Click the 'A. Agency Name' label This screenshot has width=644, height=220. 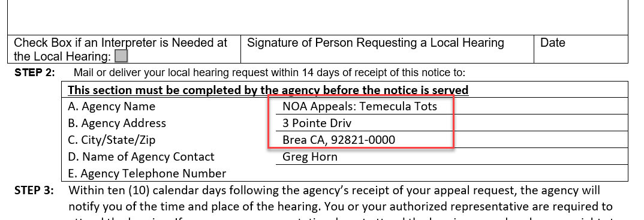(112, 106)
